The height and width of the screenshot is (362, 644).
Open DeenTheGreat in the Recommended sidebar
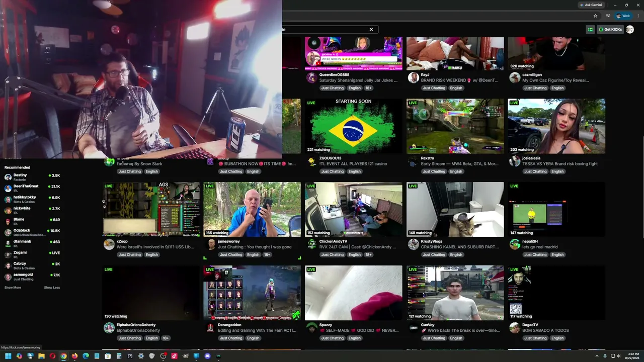point(32,188)
